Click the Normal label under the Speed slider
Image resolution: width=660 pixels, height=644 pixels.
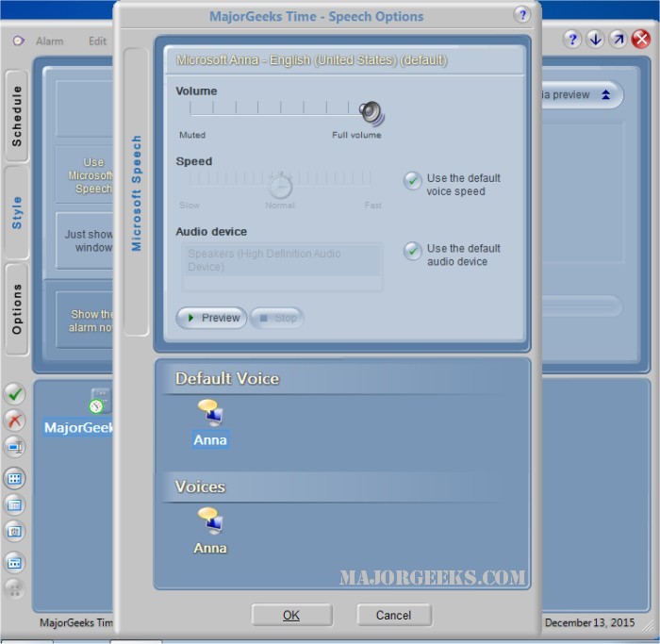click(280, 206)
